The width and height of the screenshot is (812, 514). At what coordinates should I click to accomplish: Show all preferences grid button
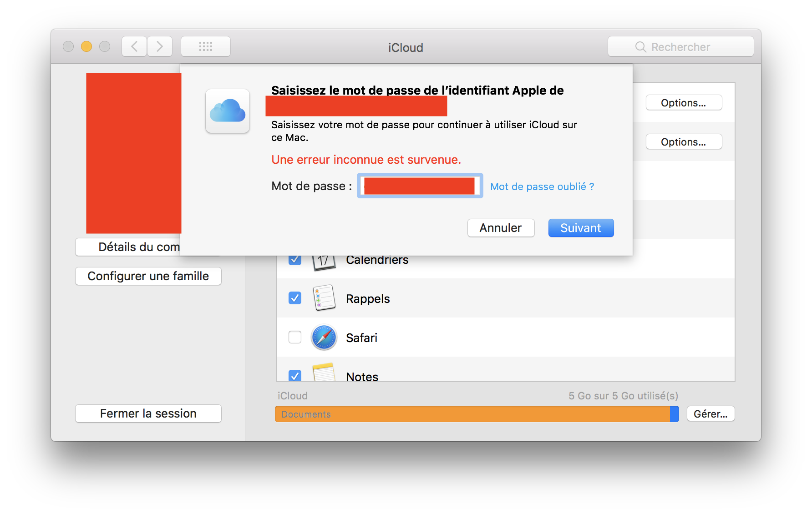click(x=206, y=46)
